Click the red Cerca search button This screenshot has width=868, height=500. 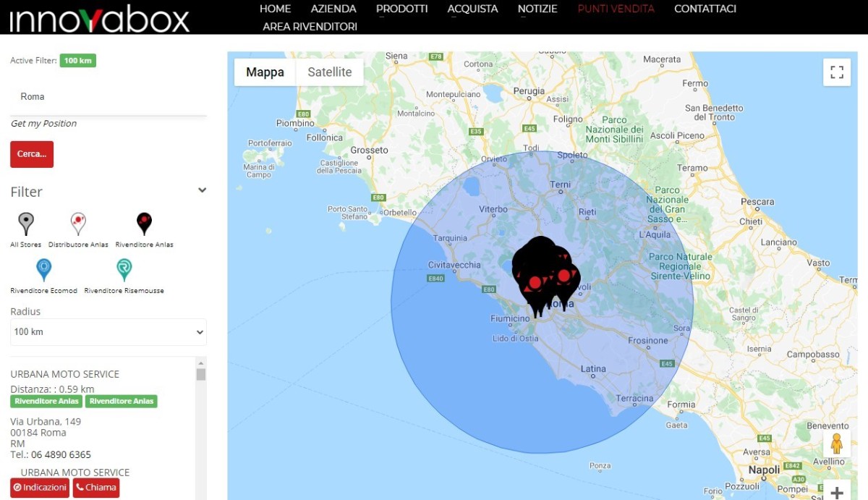point(32,154)
